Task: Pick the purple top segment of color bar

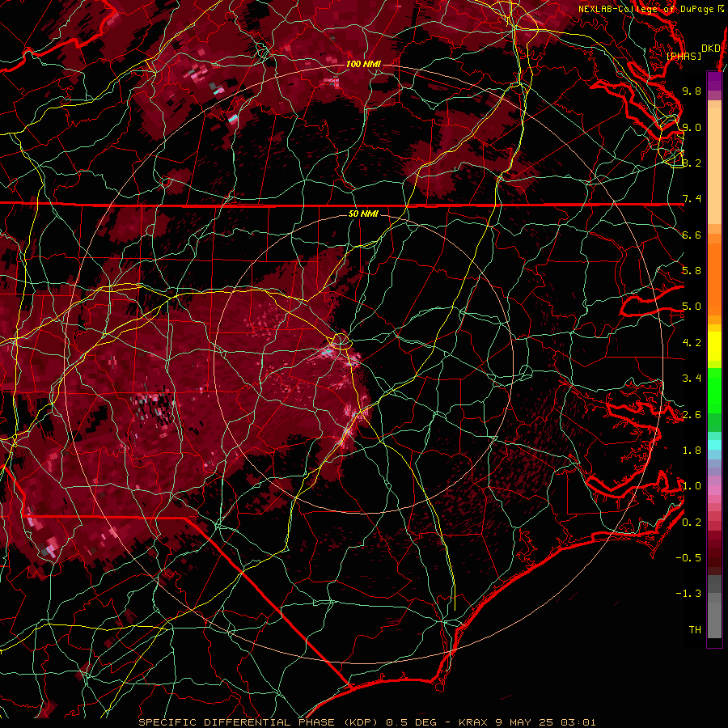Action: (714, 81)
